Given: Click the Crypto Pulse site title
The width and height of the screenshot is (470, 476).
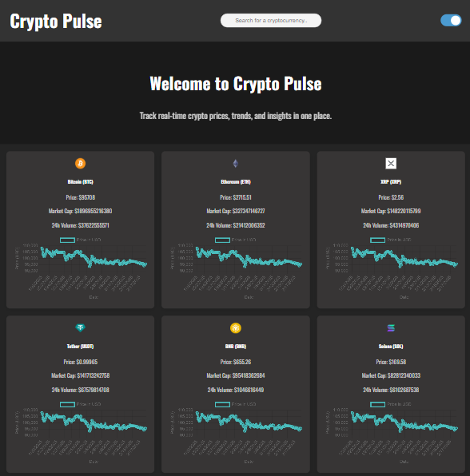Looking at the screenshot, I should (56, 21).
